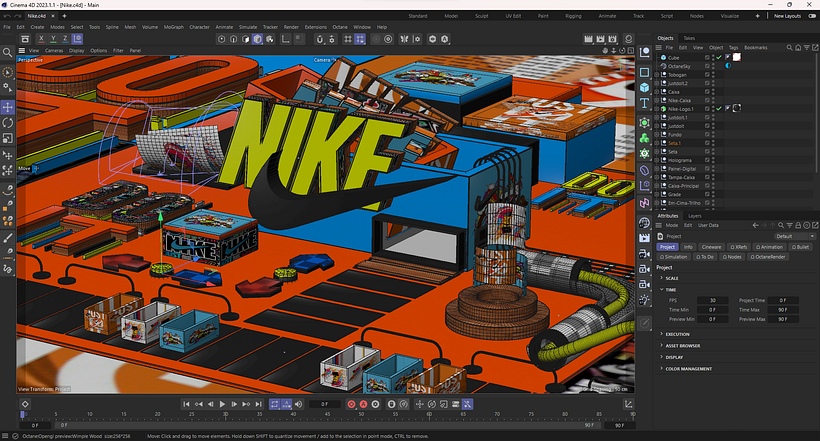Click the Cineware button in Attributes
This screenshot has width=820, height=441.
click(711, 246)
